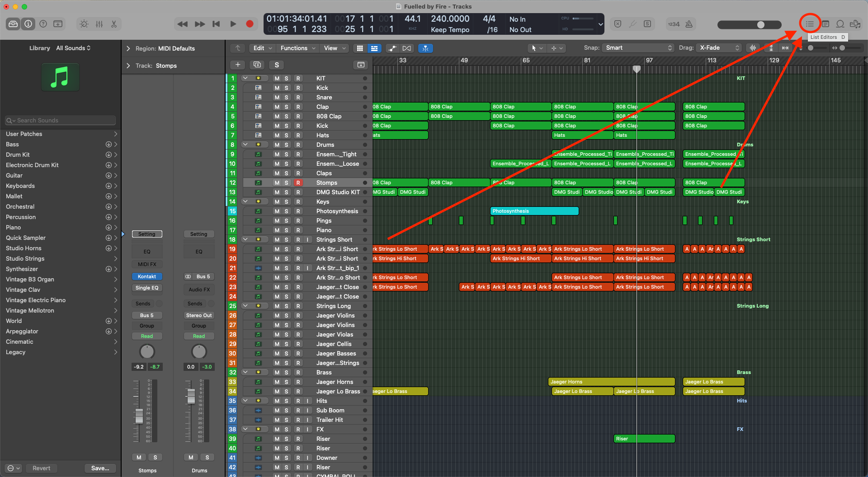Viewport: 868px width, 477px height.
Task: Open Editors scissors button
Action: point(114,24)
